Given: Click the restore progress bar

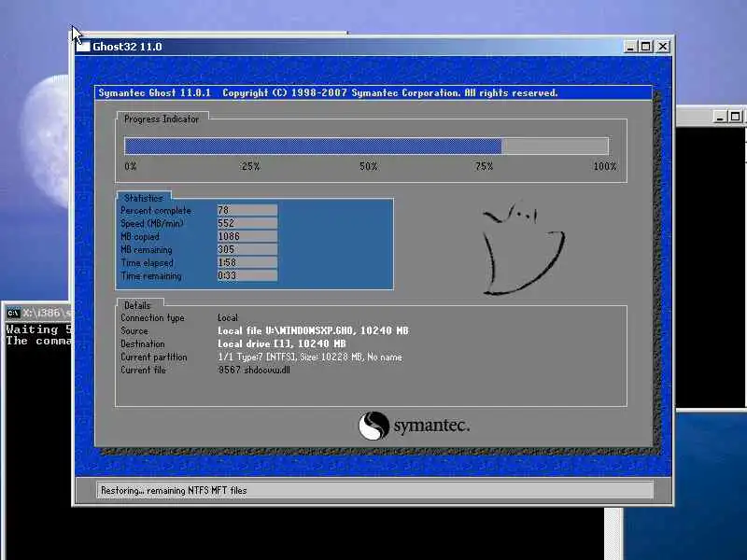Looking at the screenshot, I should coord(366,147).
